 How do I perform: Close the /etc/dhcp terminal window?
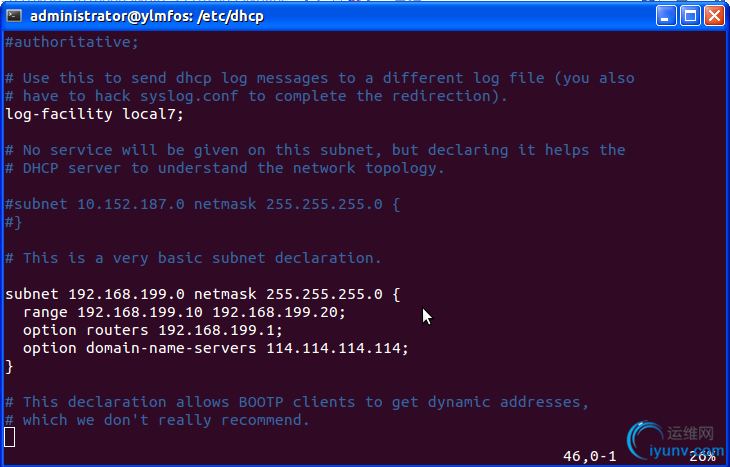coord(714,16)
